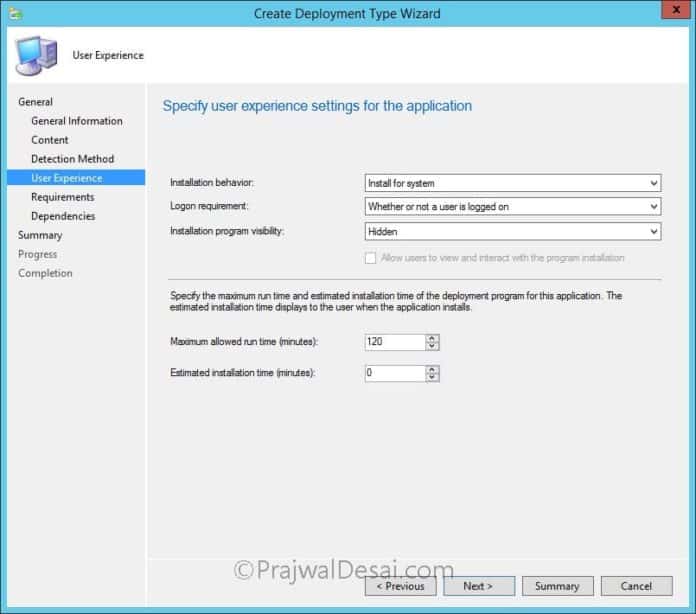
Task: Decrease maximum allowed run time
Action: click(x=432, y=346)
